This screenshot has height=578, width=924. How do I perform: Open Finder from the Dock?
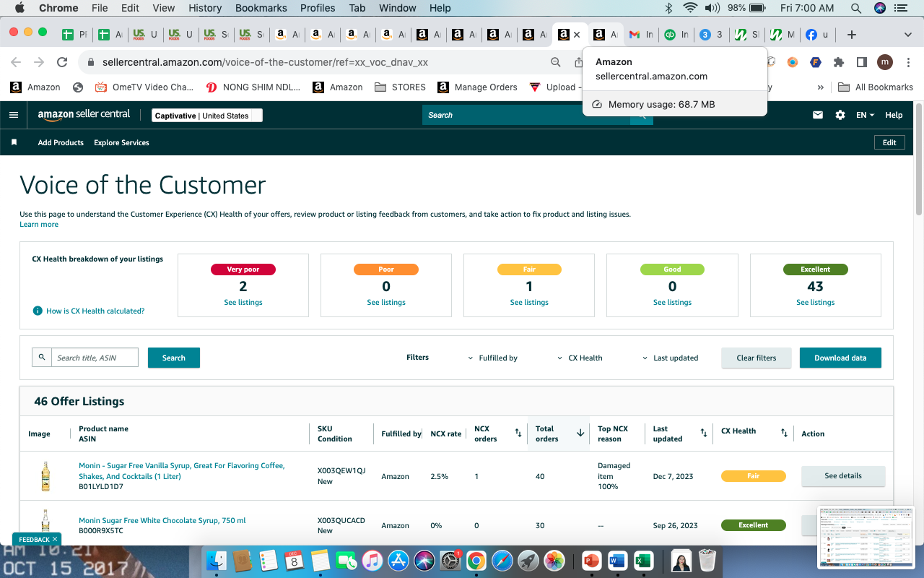pos(217,561)
